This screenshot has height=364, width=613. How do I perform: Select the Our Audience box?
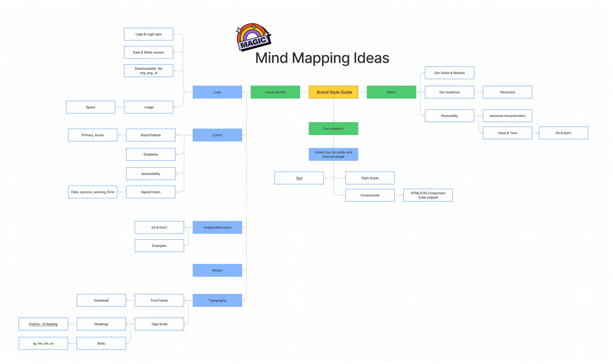449,92
